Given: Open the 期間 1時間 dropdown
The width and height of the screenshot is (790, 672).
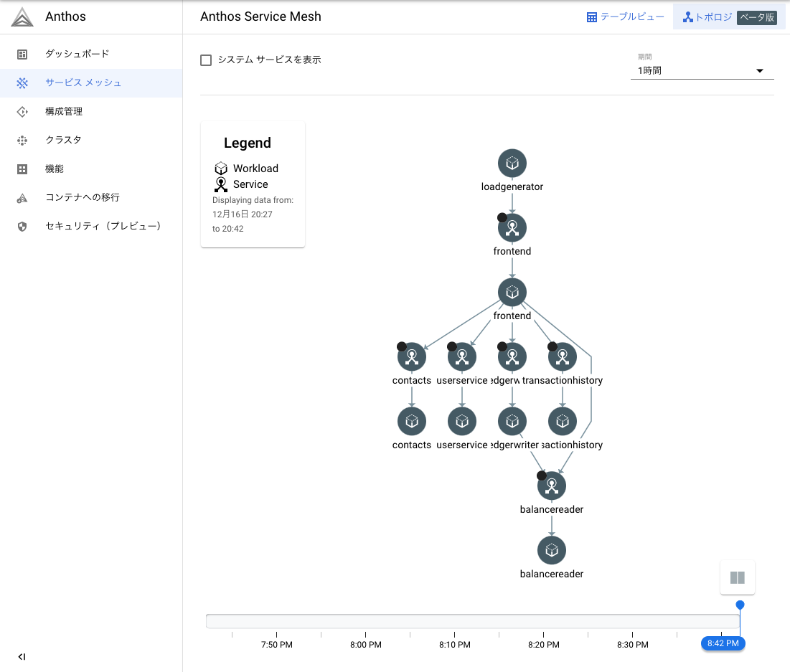Looking at the screenshot, I should point(702,70).
